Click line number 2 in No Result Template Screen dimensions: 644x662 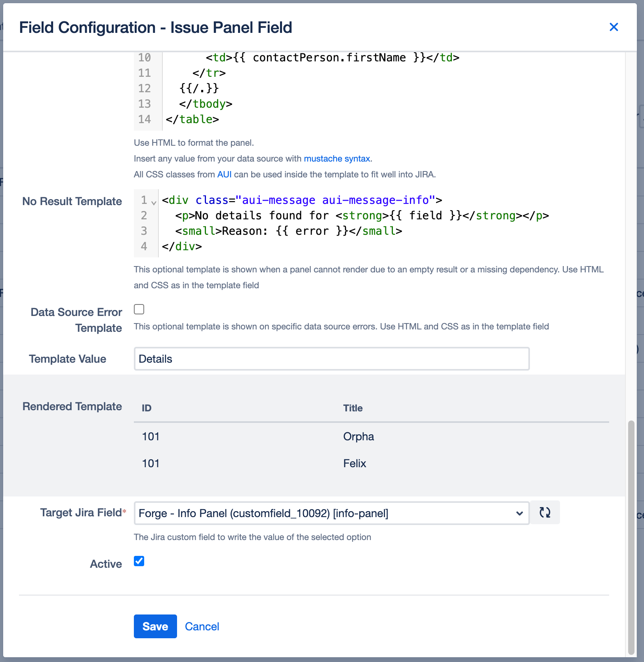click(145, 215)
